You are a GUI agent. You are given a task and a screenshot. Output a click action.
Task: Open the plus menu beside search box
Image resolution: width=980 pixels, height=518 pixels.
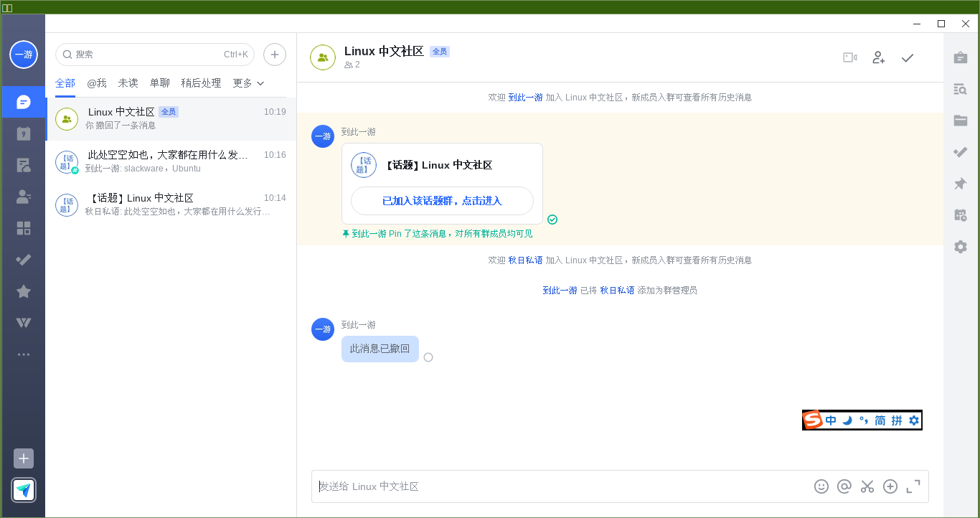pos(275,55)
